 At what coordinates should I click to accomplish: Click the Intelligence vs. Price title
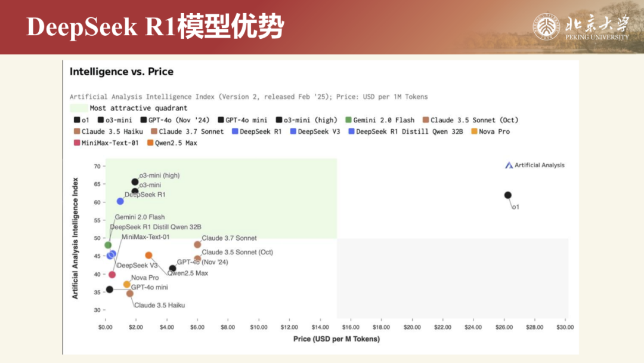point(120,71)
